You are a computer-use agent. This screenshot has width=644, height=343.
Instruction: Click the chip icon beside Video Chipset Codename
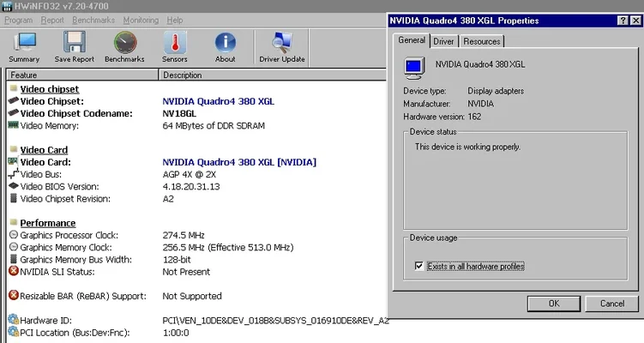pos(14,112)
